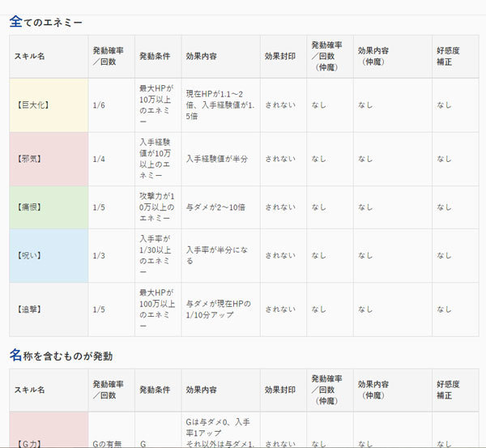486x448 pixels.
Task: Click the 入手率が半分になる effect cell
Action: [x=220, y=255]
